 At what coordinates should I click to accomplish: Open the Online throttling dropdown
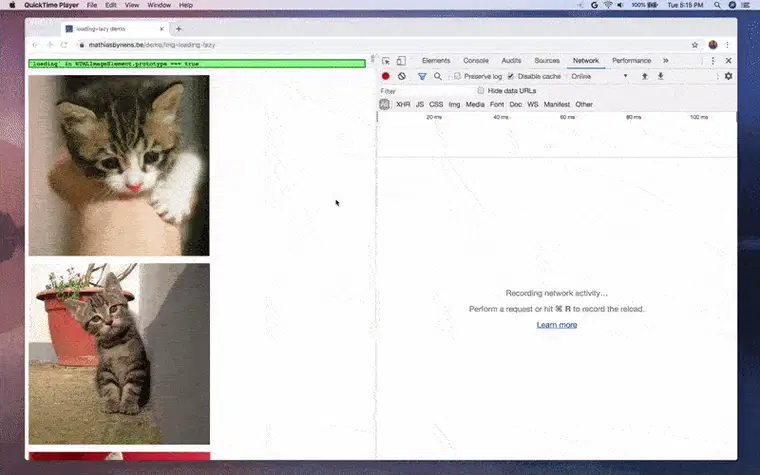click(600, 76)
